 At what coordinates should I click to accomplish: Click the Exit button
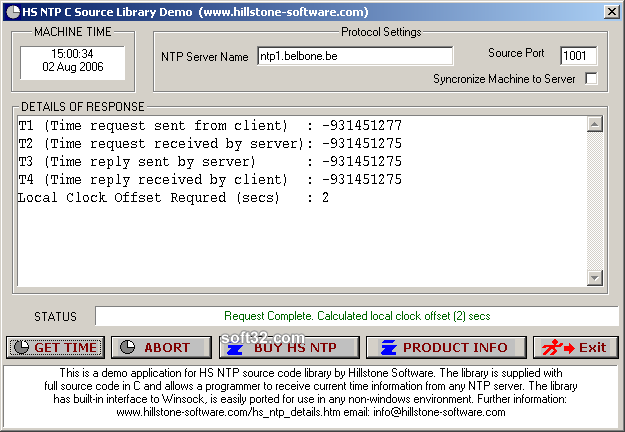point(576,348)
